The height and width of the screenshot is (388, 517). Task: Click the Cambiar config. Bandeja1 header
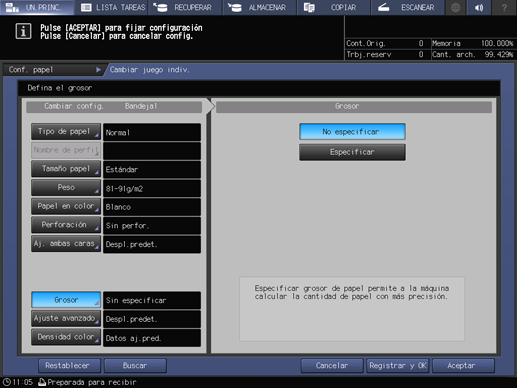pyautogui.click(x=114, y=107)
